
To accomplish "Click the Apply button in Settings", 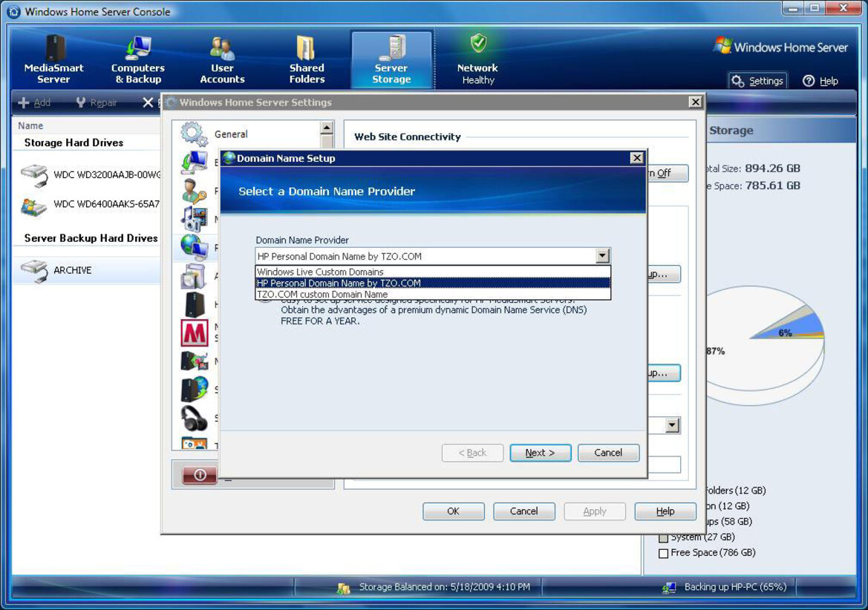I will [595, 511].
